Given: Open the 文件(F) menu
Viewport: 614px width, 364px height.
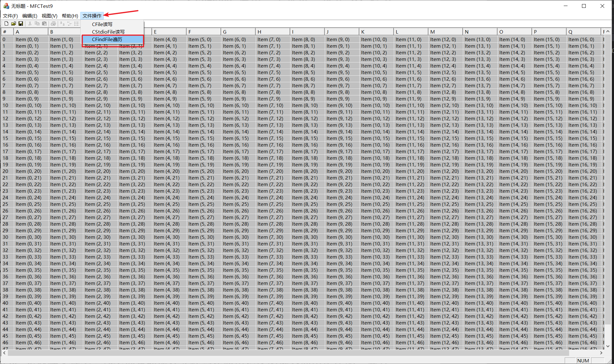Looking at the screenshot, I should pos(10,16).
